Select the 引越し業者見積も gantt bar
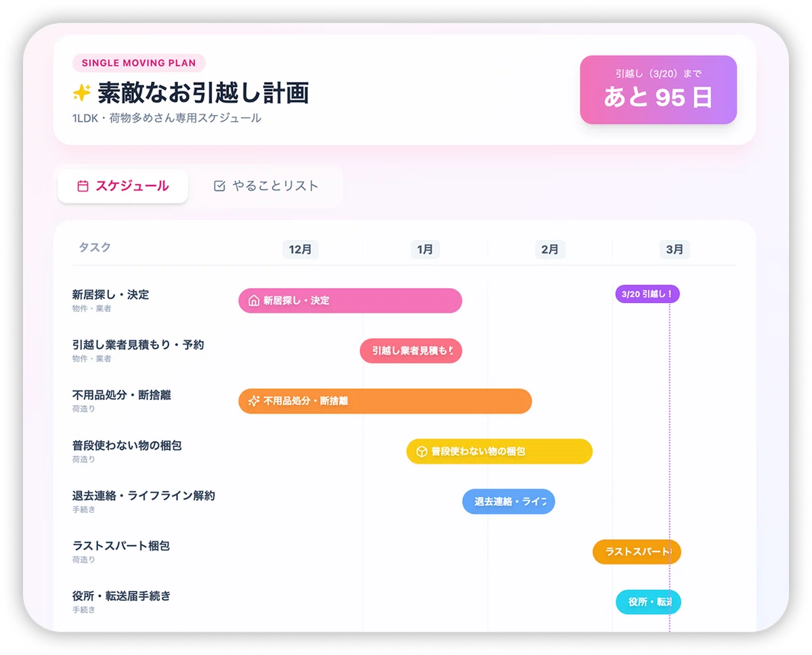812x655 pixels. [x=411, y=351]
